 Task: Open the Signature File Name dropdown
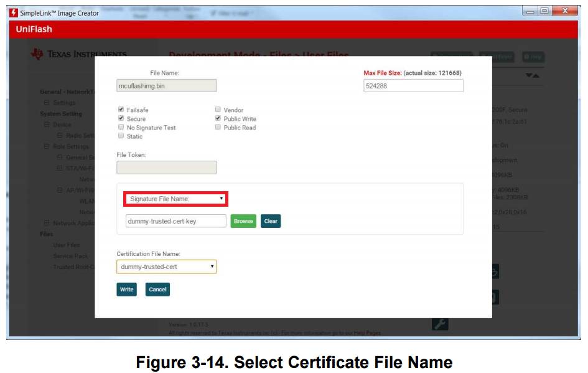[175, 199]
